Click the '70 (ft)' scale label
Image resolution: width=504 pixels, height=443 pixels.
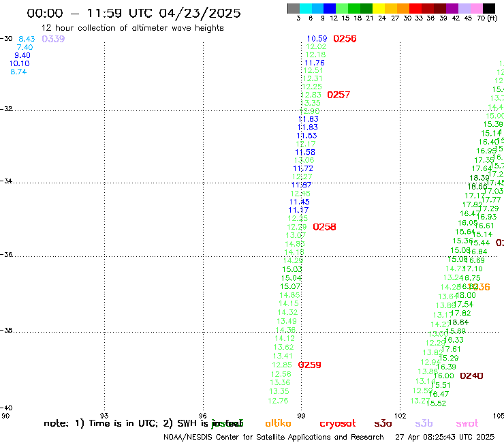(x=487, y=18)
